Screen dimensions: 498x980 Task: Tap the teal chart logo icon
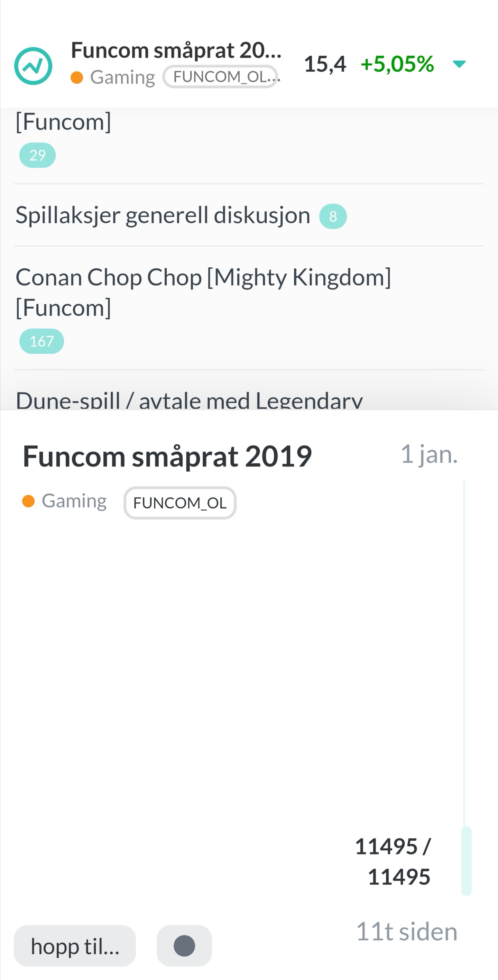click(33, 66)
